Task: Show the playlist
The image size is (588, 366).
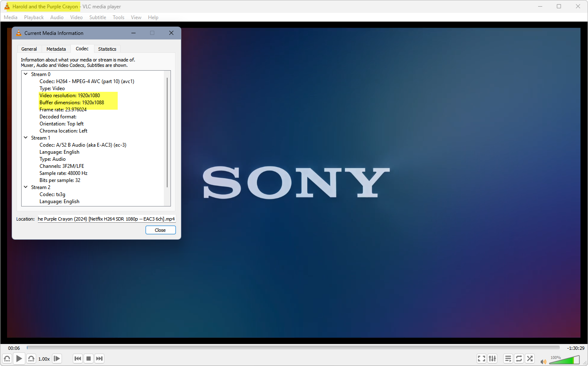Action: click(x=508, y=359)
